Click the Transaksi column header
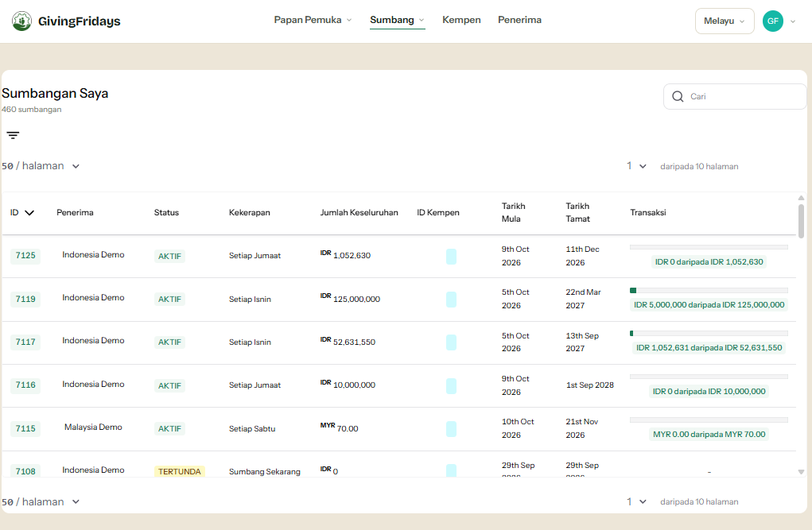Viewport: 812px width, 530px height. [648, 213]
